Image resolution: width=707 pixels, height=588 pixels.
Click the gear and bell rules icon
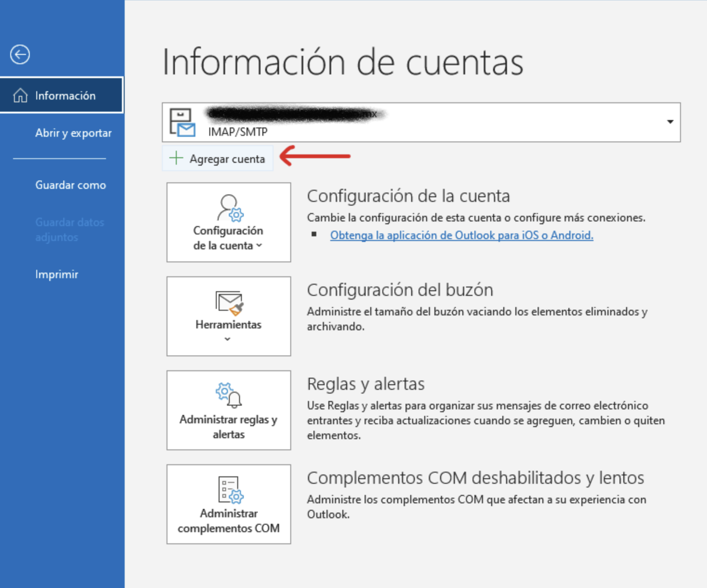click(229, 395)
